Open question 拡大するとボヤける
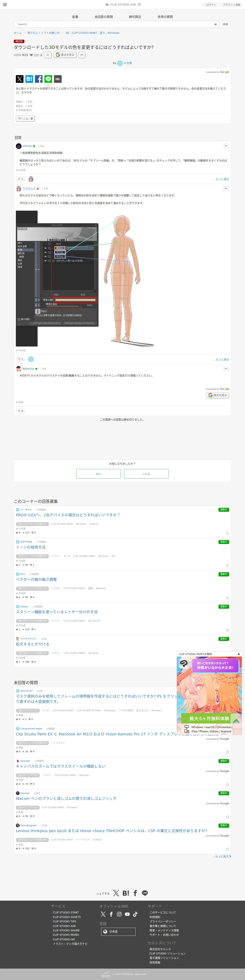 [32, 644]
